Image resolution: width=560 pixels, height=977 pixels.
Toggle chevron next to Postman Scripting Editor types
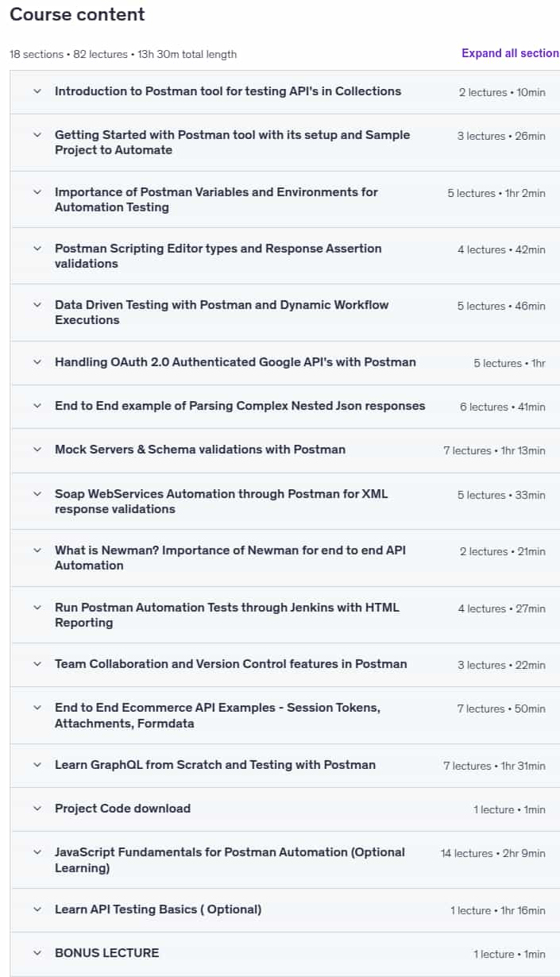37,249
